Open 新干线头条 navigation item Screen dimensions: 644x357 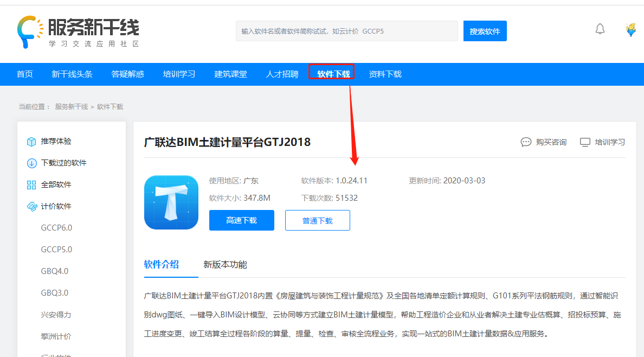coord(72,74)
